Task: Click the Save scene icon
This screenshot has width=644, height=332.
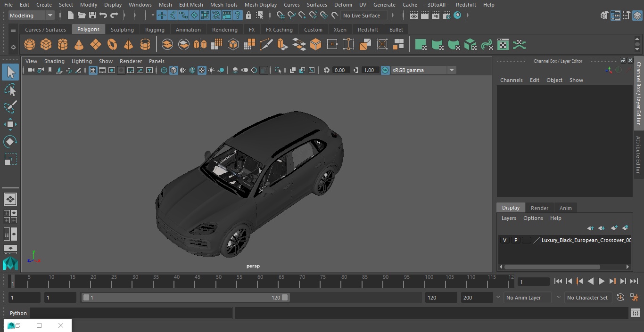Action: [x=92, y=16]
